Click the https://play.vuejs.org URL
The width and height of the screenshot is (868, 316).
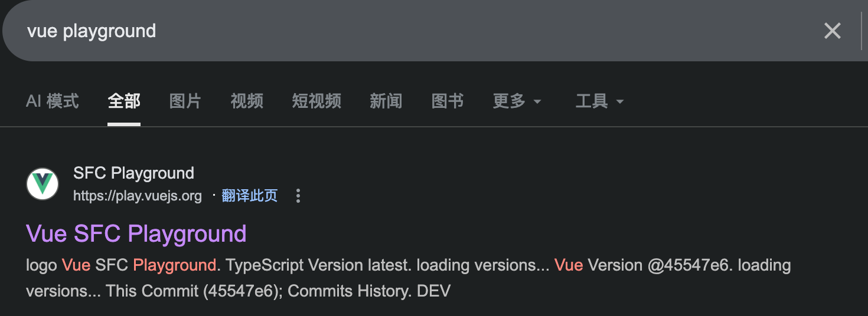coord(138,196)
